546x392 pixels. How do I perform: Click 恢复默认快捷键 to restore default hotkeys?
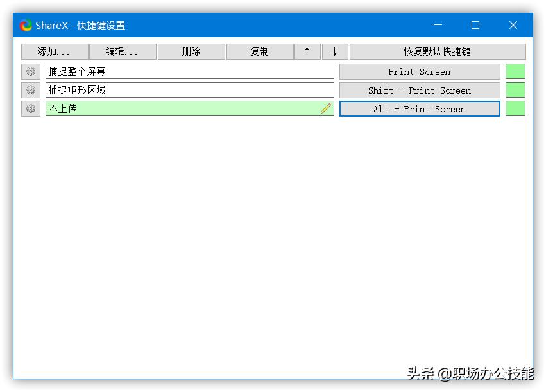click(438, 51)
